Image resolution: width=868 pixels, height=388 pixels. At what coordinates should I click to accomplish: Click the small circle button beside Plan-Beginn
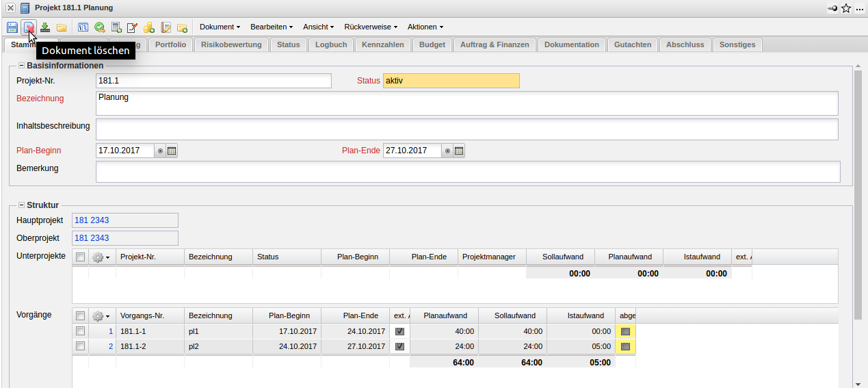point(160,151)
